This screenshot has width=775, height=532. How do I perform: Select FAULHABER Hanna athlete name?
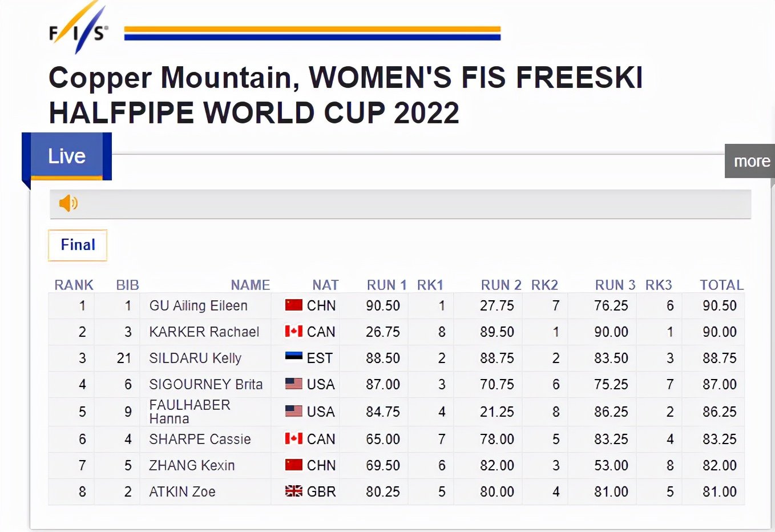click(x=189, y=412)
